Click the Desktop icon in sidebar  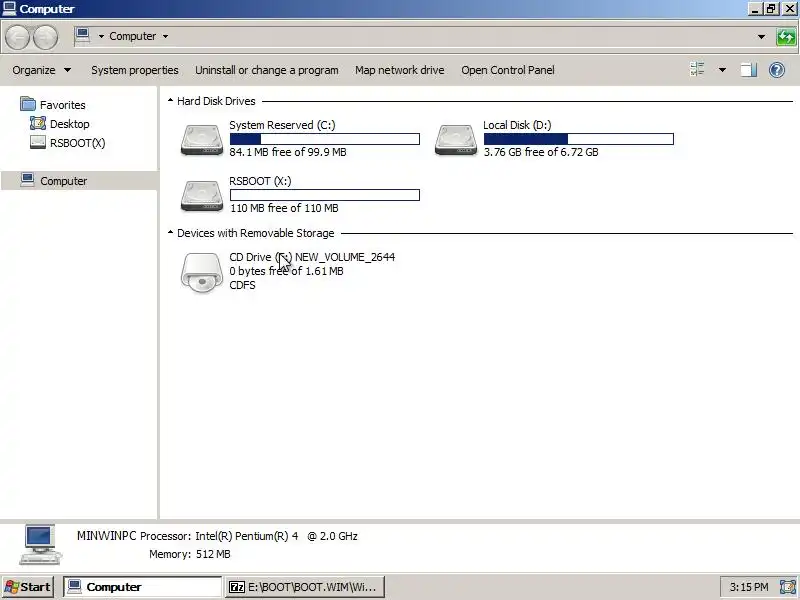coord(38,123)
